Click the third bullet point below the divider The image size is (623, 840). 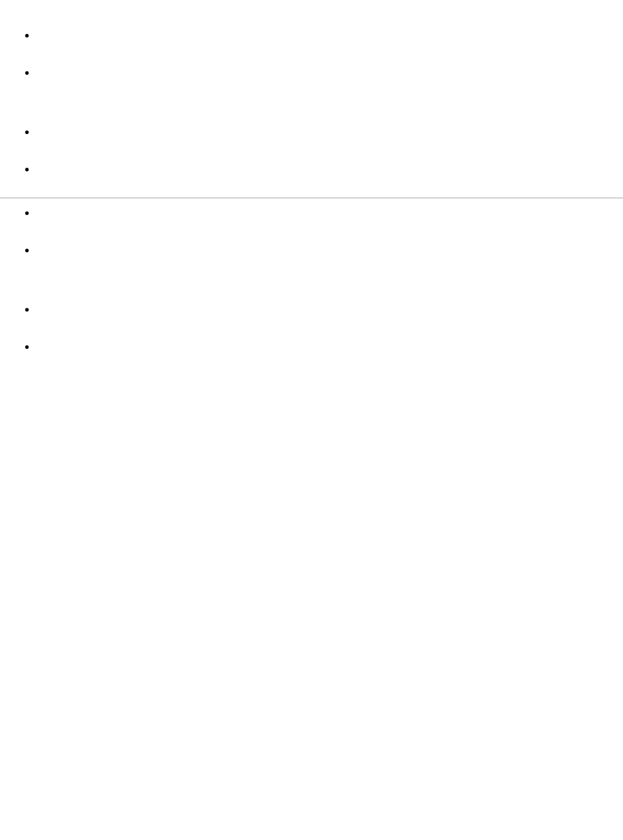click(x=27, y=310)
